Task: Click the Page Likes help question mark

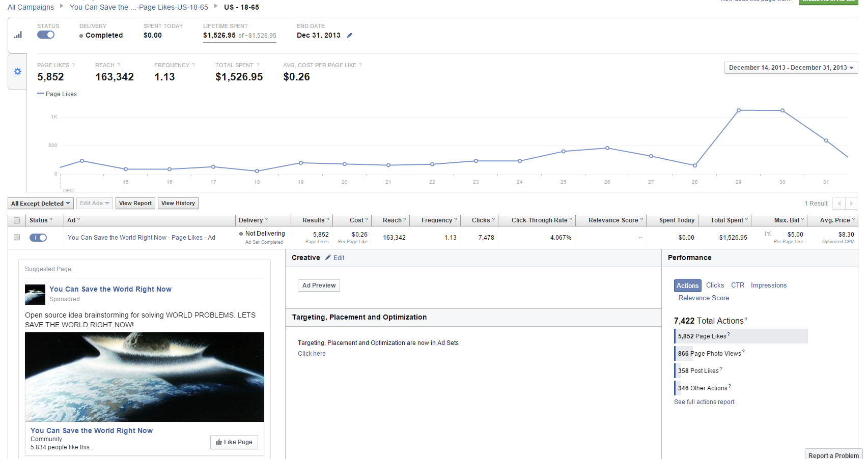Action: point(73,65)
